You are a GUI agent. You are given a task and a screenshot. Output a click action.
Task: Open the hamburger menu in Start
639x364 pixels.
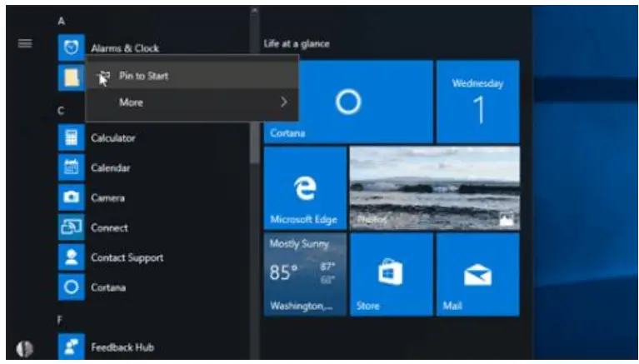pyautogui.click(x=25, y=43)
